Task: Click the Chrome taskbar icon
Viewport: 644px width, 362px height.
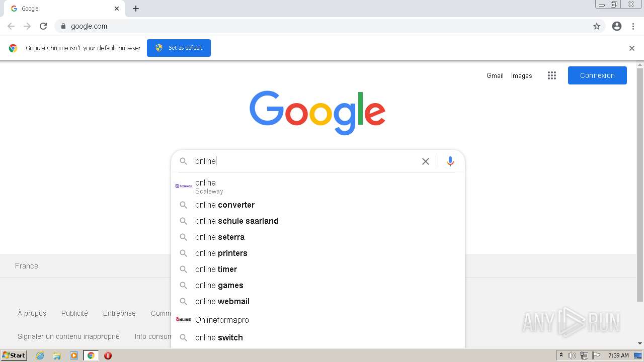Action: pos(91,355)
